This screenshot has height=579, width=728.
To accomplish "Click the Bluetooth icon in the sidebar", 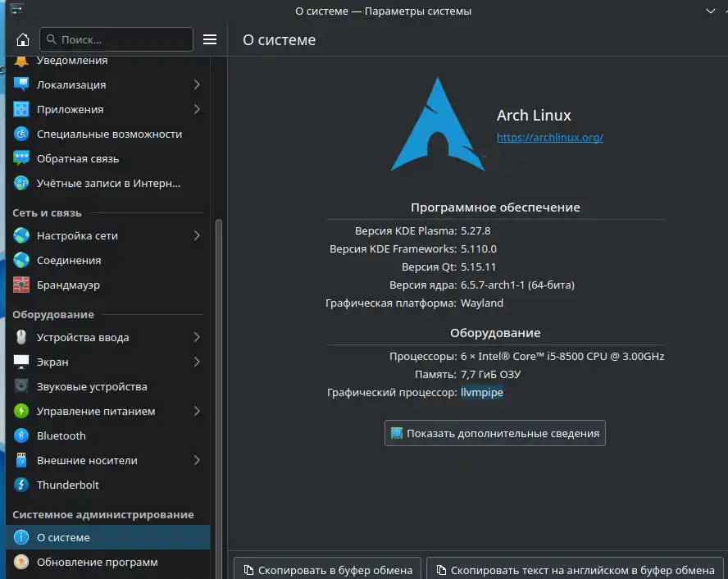I will pos(21,435).
